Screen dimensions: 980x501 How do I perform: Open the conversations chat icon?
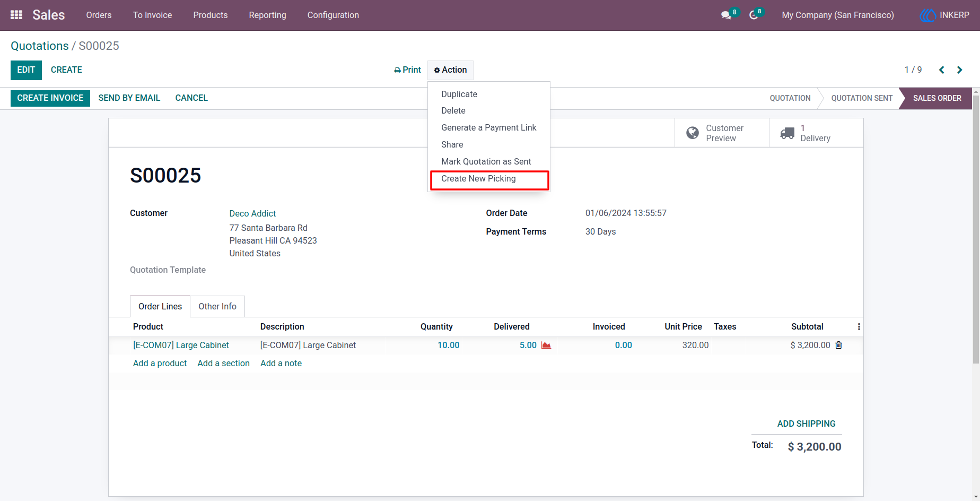[727, 15]
